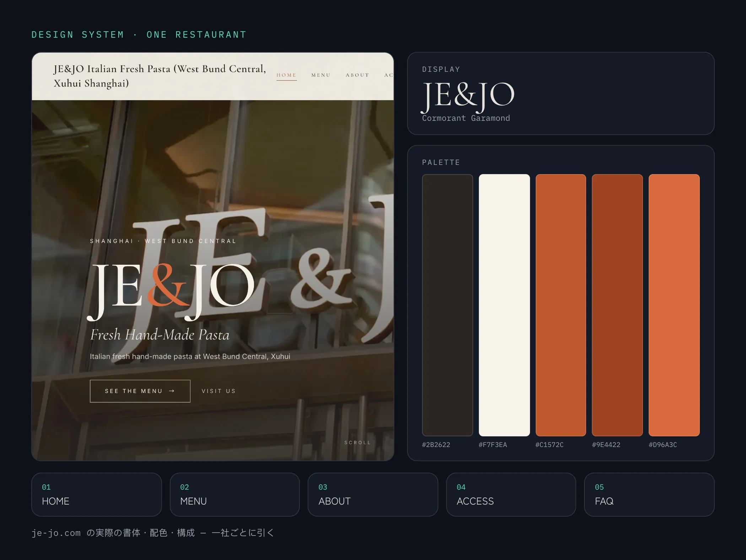Viewport: 746px width, 560px height.
Task: Open the 03 ABOUT card
Action: click(x=373, y=495)
